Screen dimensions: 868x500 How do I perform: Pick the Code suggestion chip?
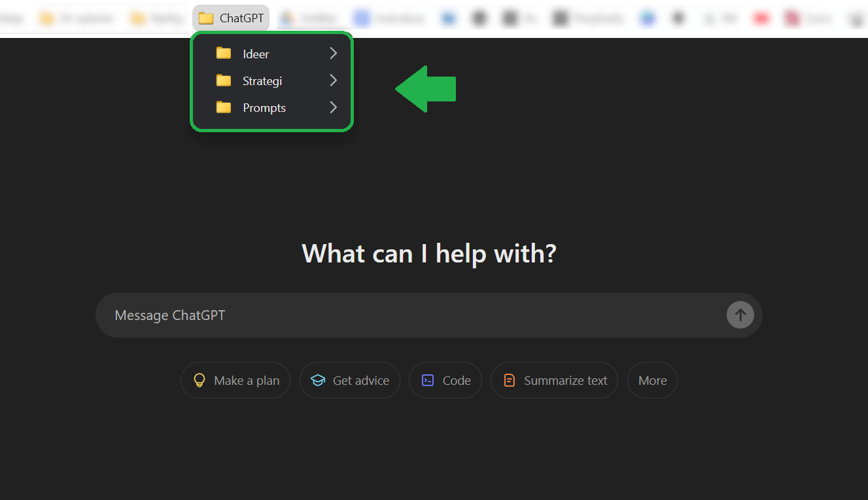point(445,380)
